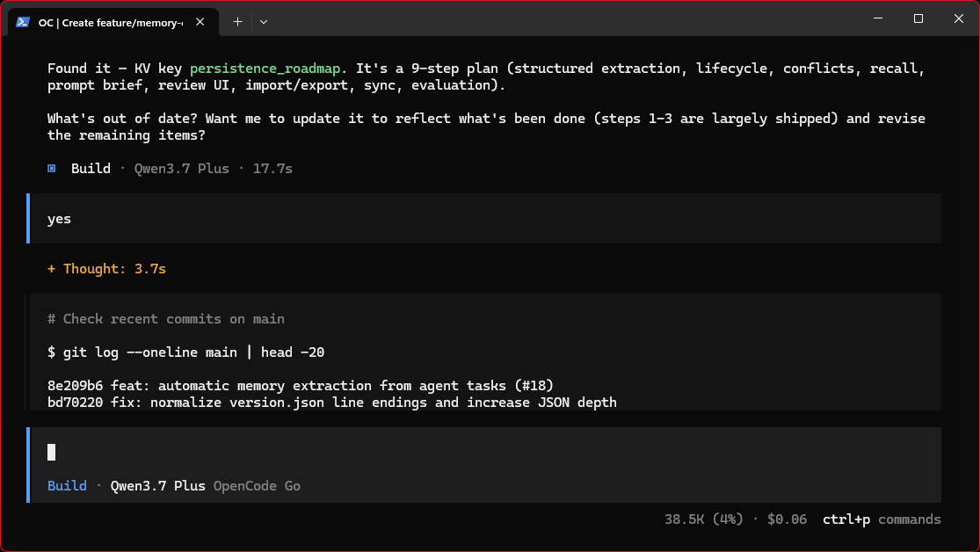Click commit line bd70220 fix
The height and width of the screenshot is (552, 980).
tap(332, 403)
